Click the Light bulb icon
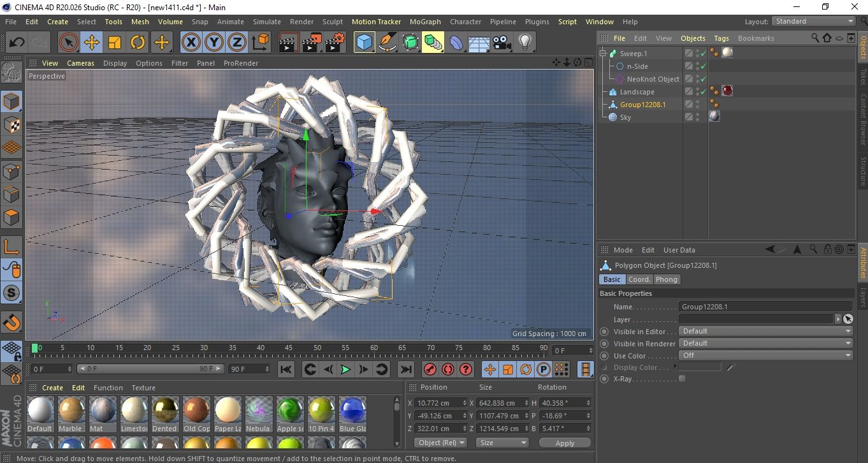The width and height of the screenshot is (868, 463). [524, 43]
